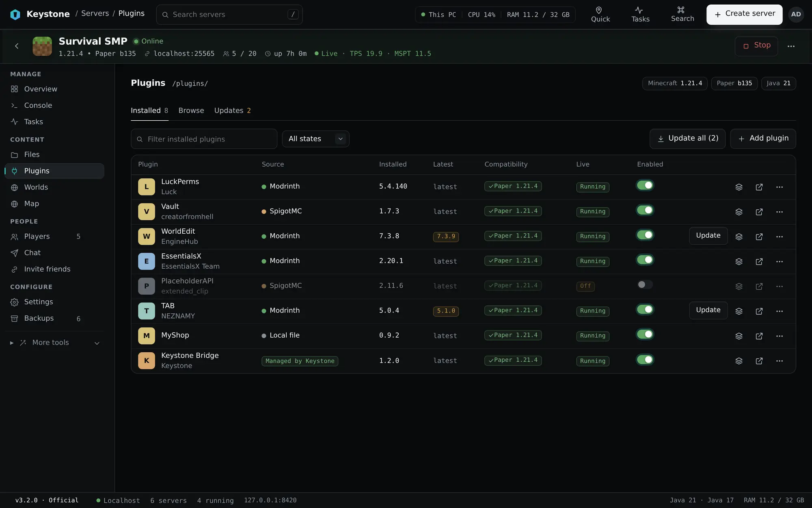Switch to the Browse tab
The image size is (812, 508).
[x=191, y=111]
